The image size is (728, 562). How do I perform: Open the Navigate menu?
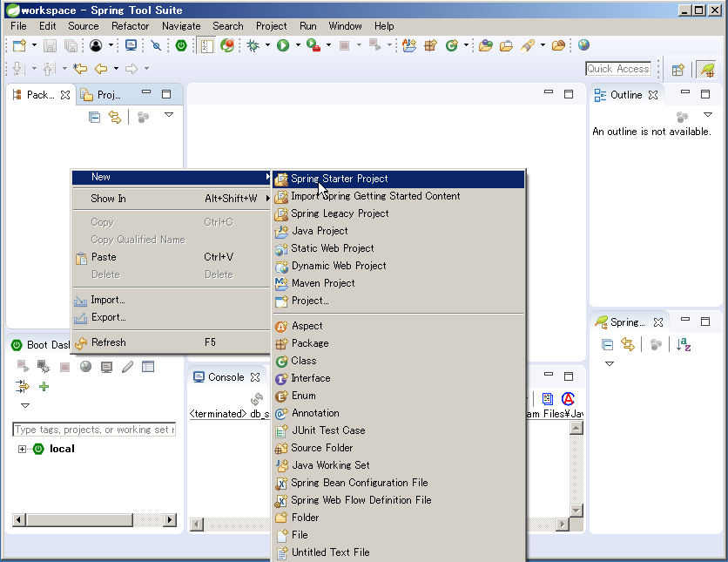tap(181, 26)
